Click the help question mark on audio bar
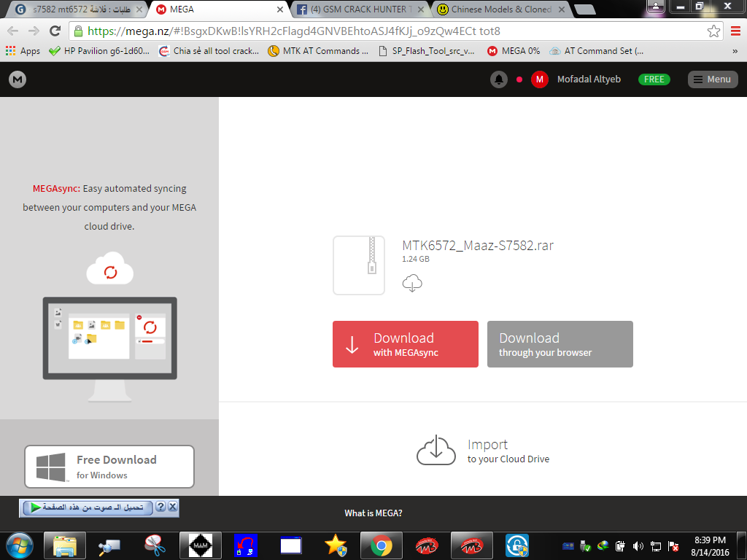 pos(160,507)
